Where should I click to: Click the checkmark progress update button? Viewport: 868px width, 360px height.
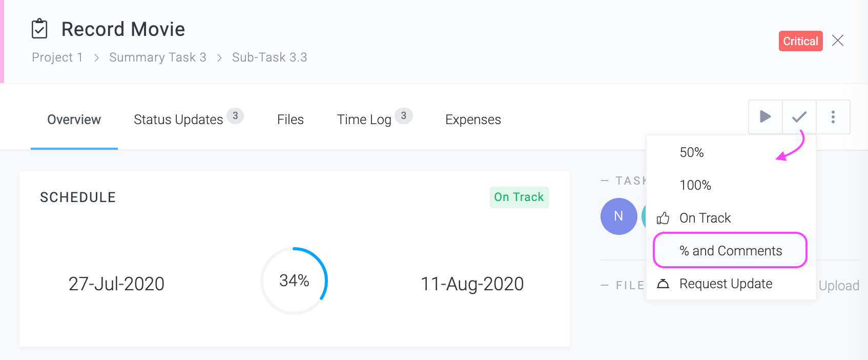pyautogui.click(x=799, y=117)
